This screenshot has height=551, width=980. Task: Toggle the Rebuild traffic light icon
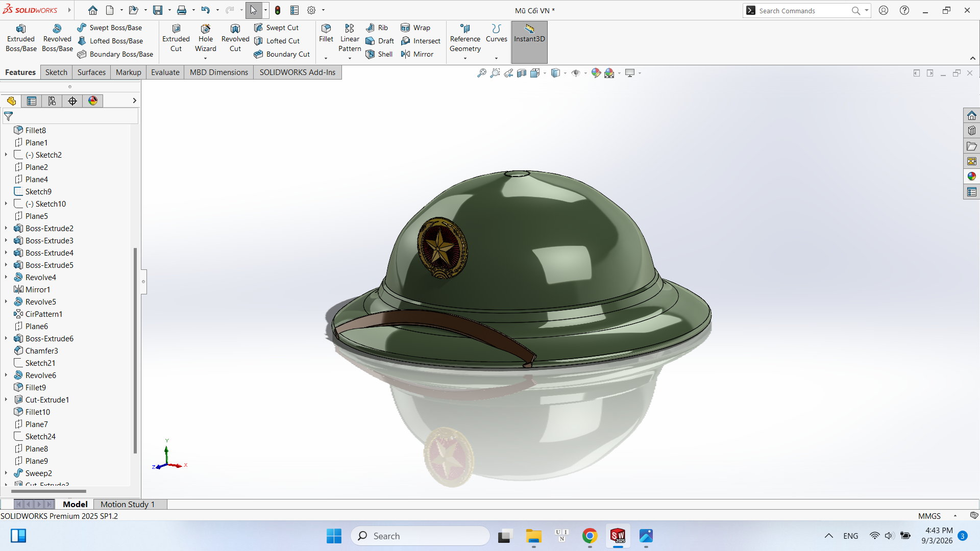pyautogui.click(x=278, y=10)
